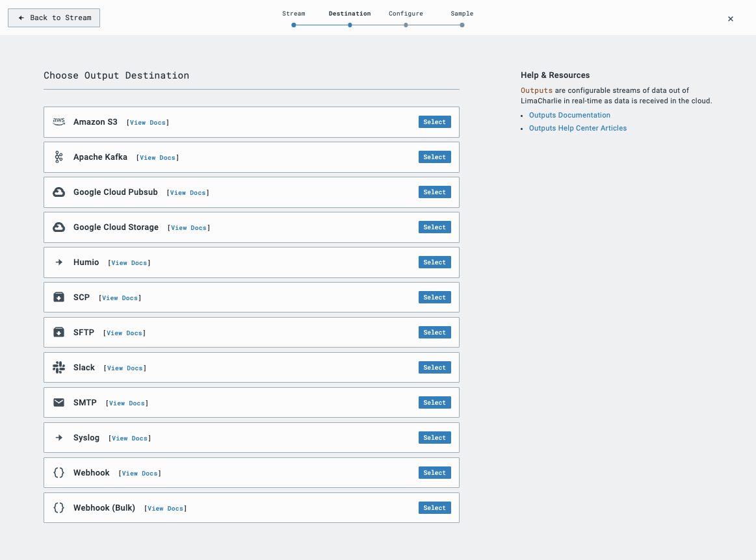Select Syslog as output destination
756x560 pixels.
pyautogui.click(x=434, y=438)
